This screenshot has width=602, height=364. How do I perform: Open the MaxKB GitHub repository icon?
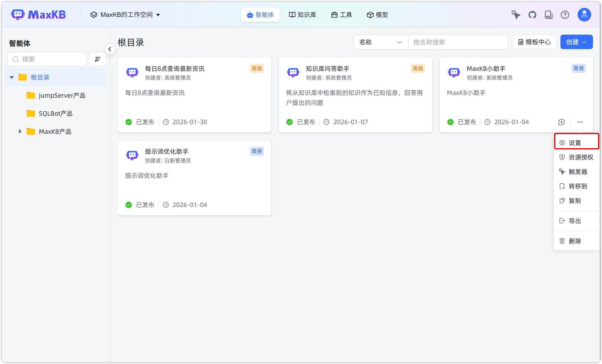(532, 14)
